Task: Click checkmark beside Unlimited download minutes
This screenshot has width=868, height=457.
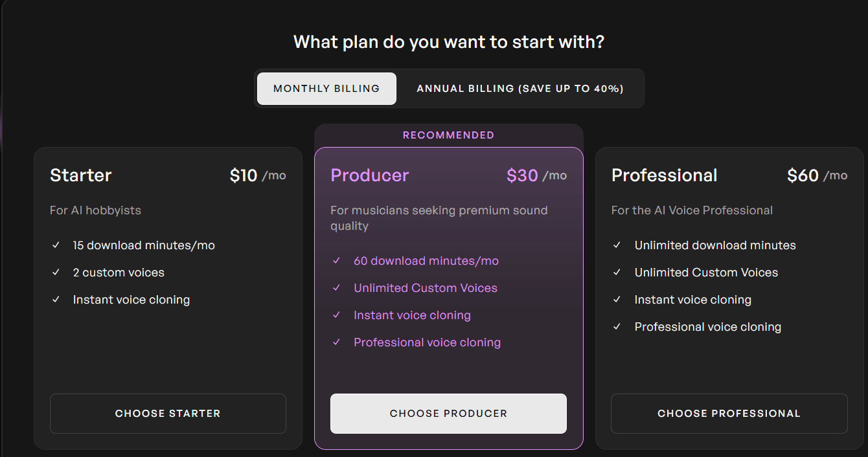Action: (x=617, y=245)
